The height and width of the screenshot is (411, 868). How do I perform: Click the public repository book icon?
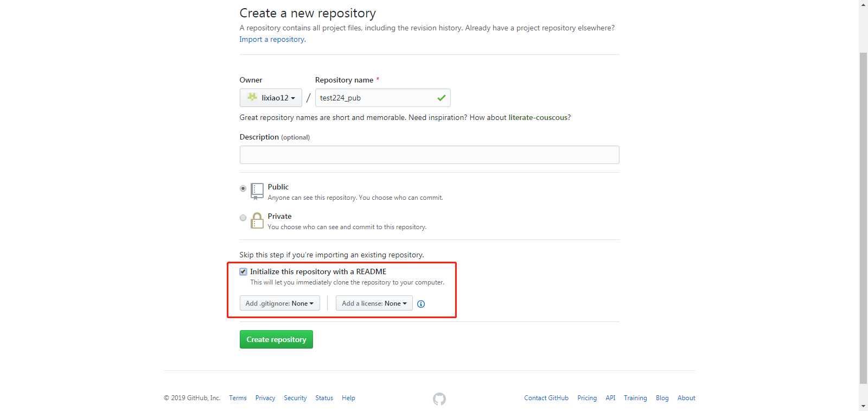(x=257, y=191)
